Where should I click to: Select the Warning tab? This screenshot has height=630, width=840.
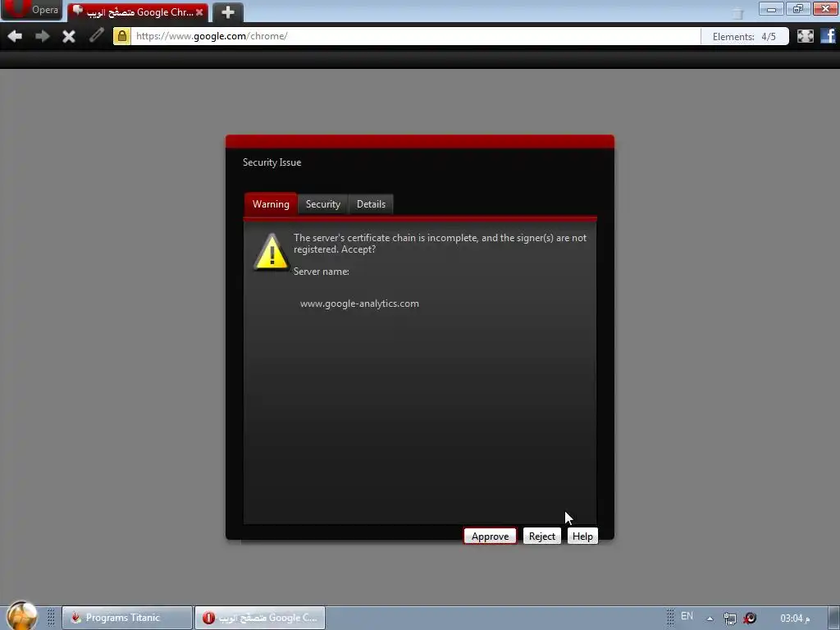click(x=271, y=204)
